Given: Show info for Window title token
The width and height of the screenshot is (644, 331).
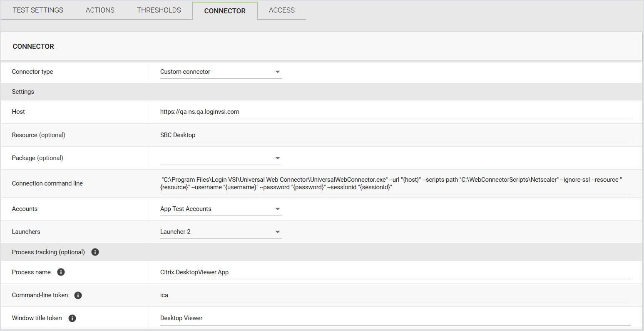Looking at the screenshot, I should click(x=72, y=318).
